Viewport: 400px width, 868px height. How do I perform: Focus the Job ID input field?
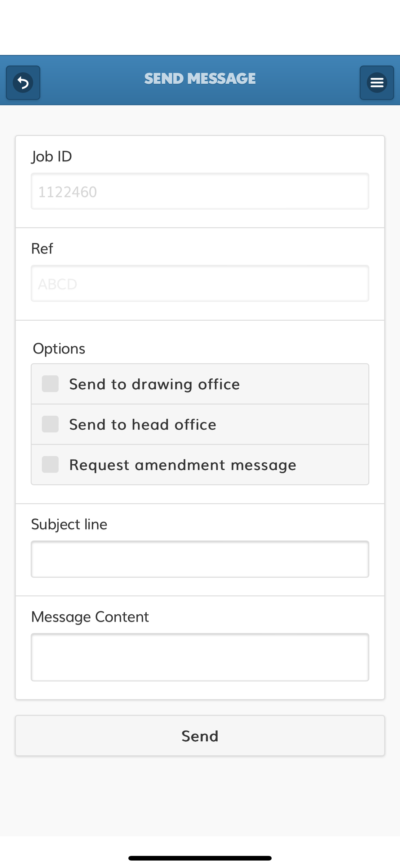tap(200, 192)
